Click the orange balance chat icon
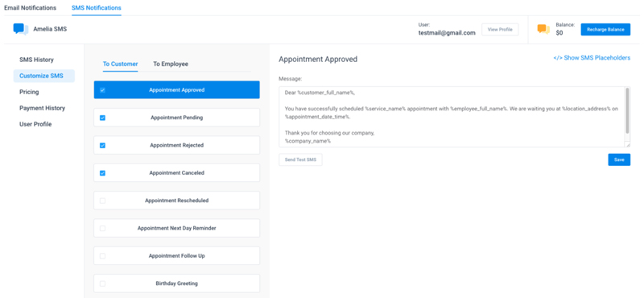This screenshot has height=298, width=644. pyautogui.click(x=543, y=29)
